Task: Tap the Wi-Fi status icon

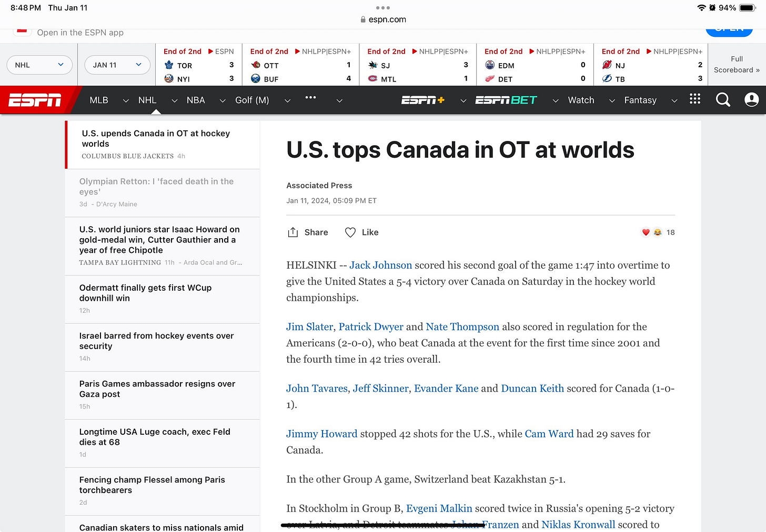Action: [701, 8]
